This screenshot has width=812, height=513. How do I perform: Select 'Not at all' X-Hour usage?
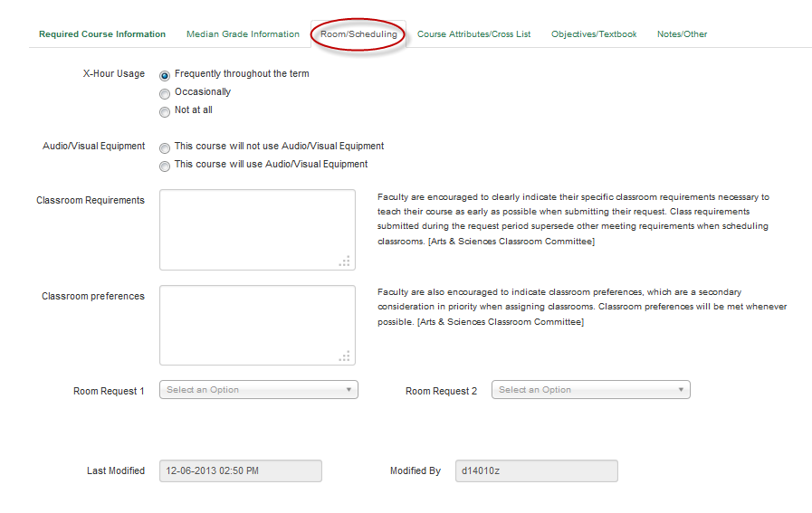(x=165, y=111)
